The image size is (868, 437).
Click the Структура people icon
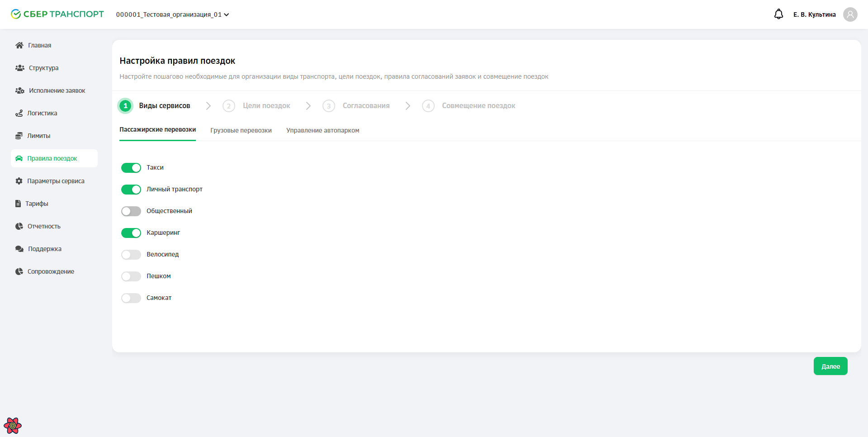pyautogui.click(x=20, y=68)
